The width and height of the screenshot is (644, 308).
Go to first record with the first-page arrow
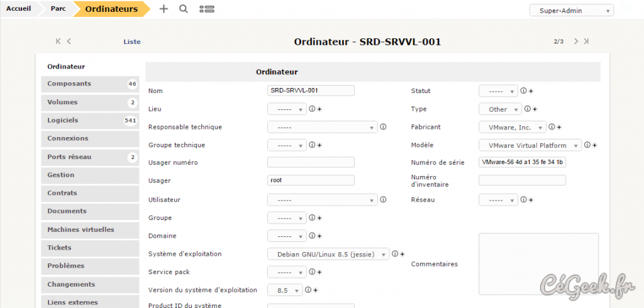58,41
